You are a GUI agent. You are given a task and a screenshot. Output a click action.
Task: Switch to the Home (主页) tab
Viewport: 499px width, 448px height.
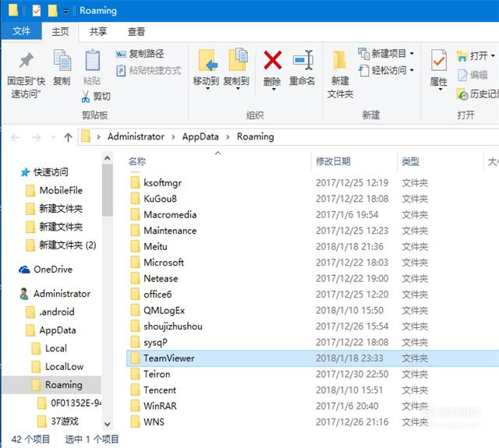pos(60,31)
